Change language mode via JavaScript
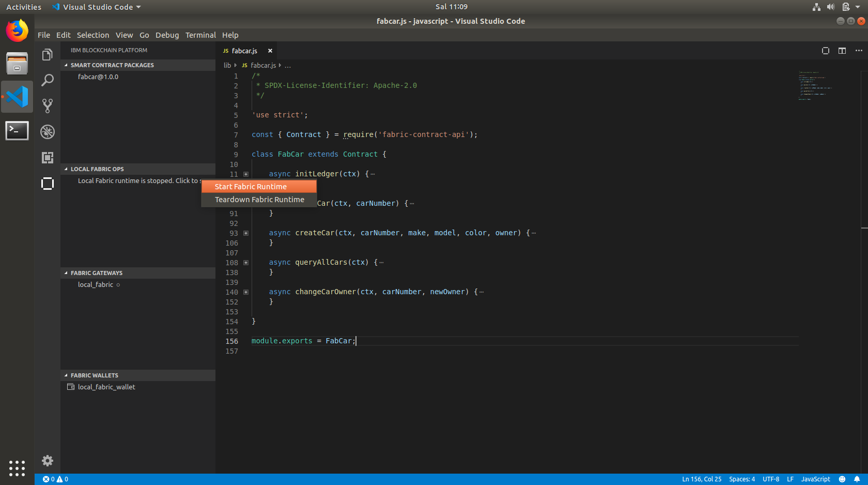 coord(815,479)
